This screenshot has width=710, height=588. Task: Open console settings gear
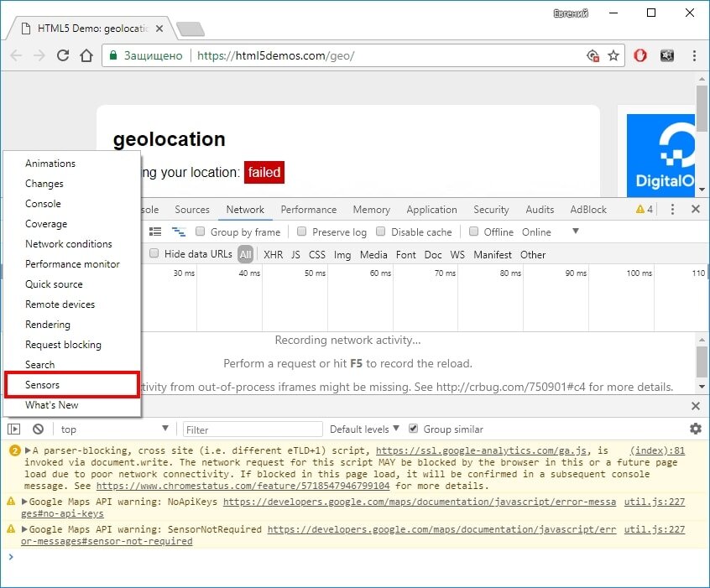tap(696, 429)
